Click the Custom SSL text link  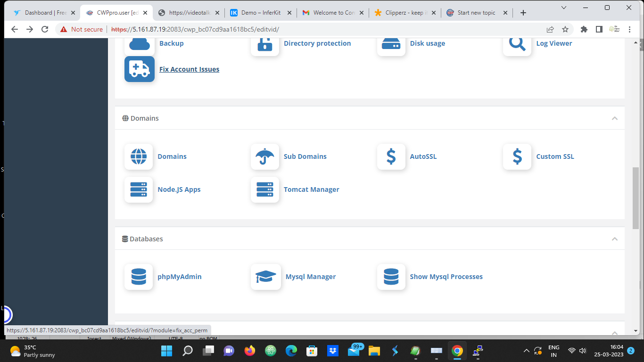(x=555, y=156)
